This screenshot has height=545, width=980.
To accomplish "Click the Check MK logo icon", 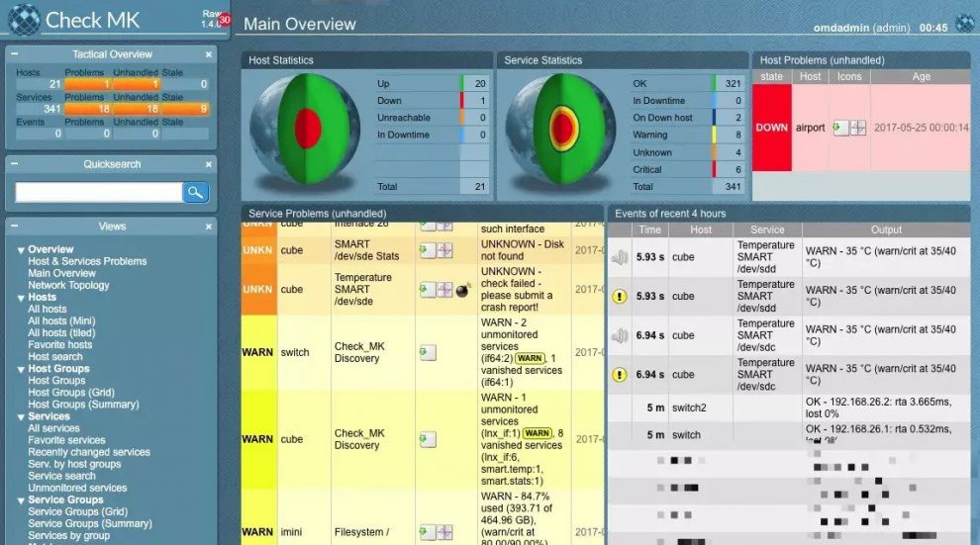I will [x=24, y=19].
